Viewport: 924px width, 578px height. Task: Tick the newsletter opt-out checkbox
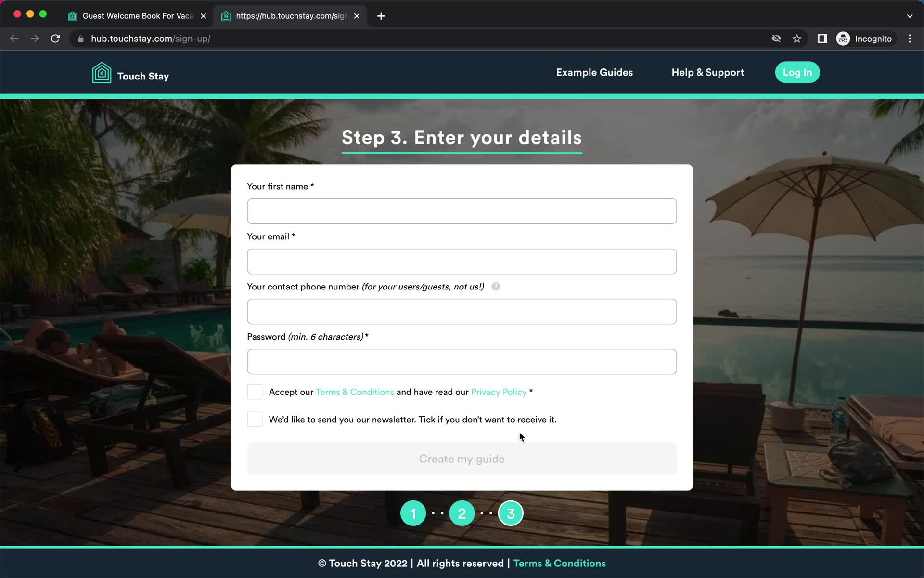254,419
